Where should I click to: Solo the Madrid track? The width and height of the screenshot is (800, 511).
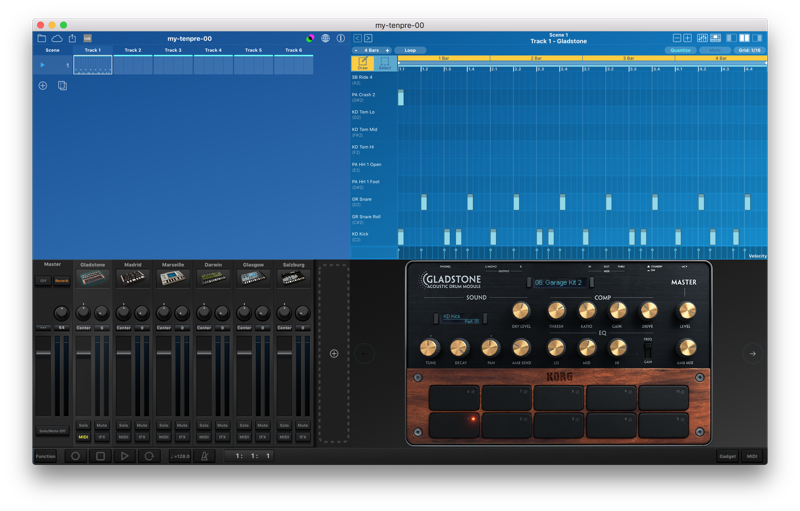(123, 425)
